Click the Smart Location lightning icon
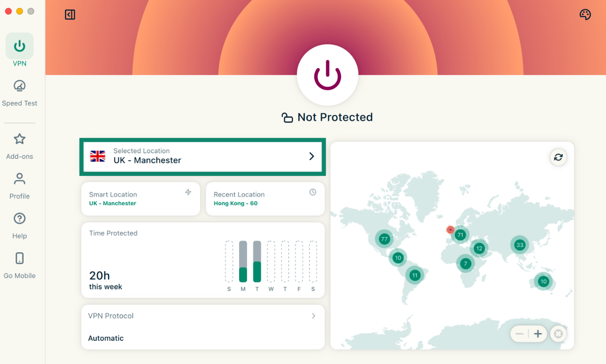 pos(188,192)
